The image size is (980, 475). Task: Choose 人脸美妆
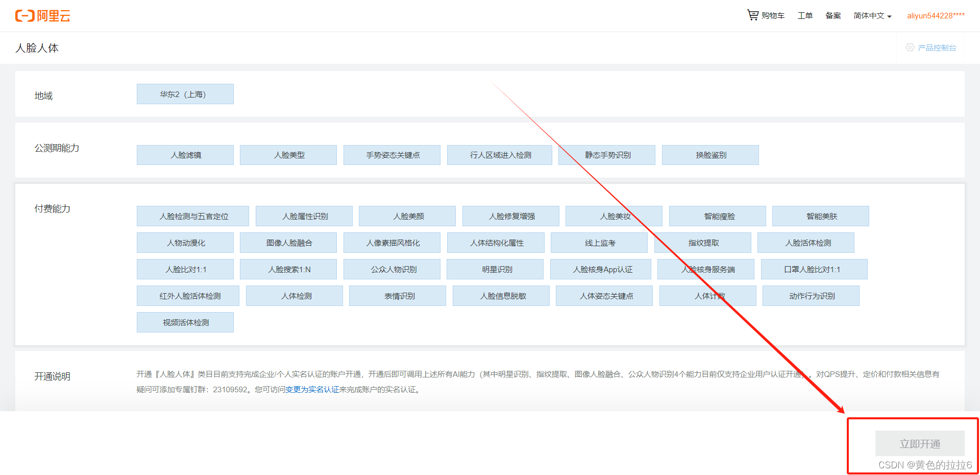pyautogui.click(x=614, y=216)
